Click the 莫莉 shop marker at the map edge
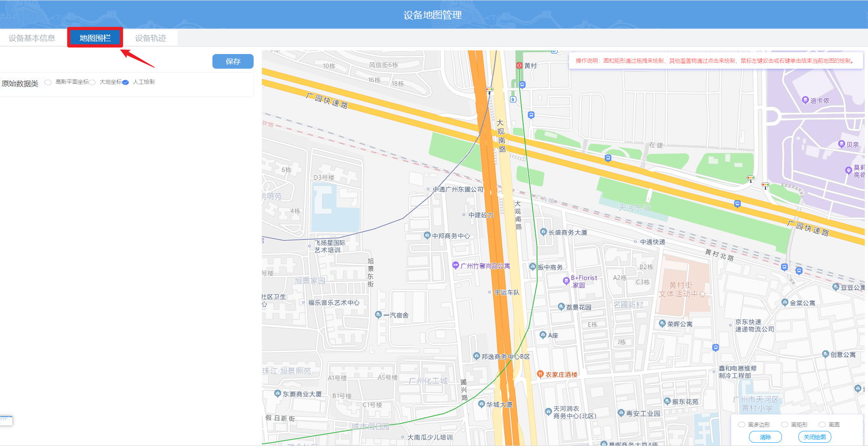 (848, 170)
